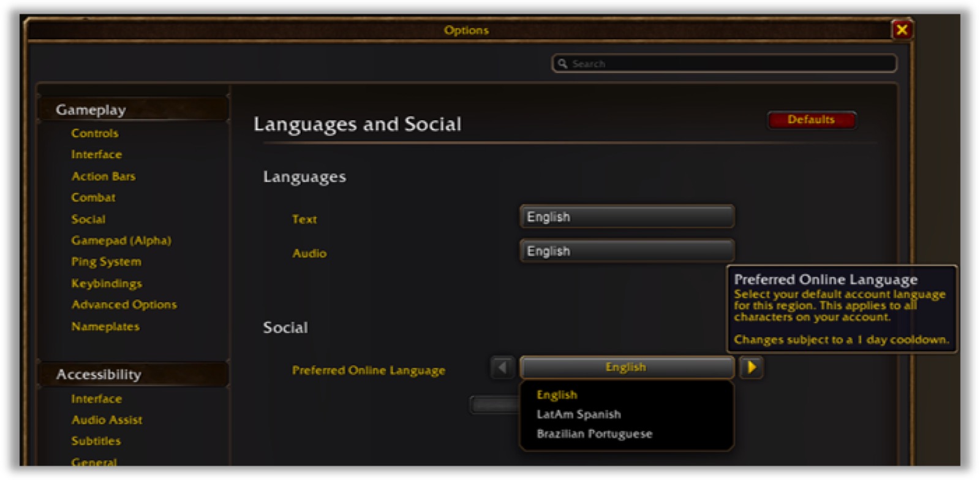Viewport: 980px width, 480px height.
Task: Go to Ping System settings
Action: [x=106, y=262]
